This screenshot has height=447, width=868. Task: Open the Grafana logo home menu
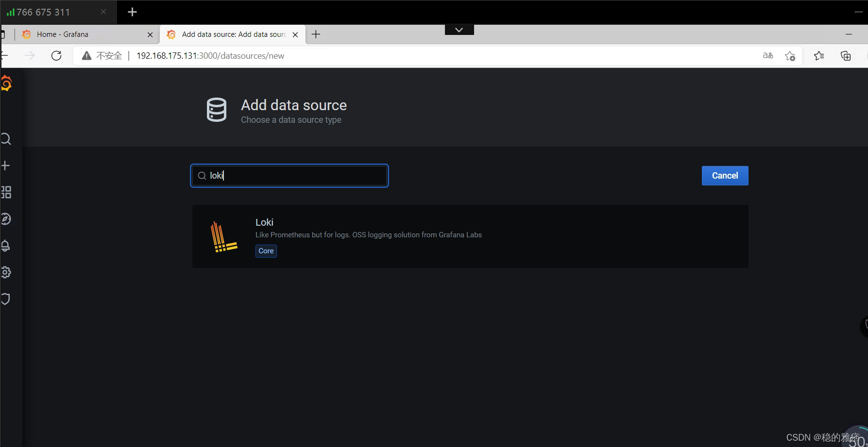pyautogui.click(x=6, y=83)
